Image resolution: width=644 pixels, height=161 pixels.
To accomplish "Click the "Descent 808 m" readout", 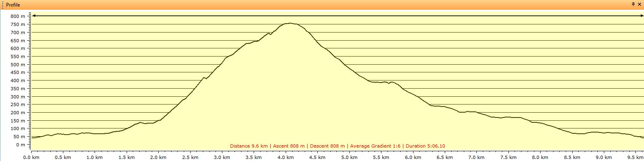I will click(327, 146).
